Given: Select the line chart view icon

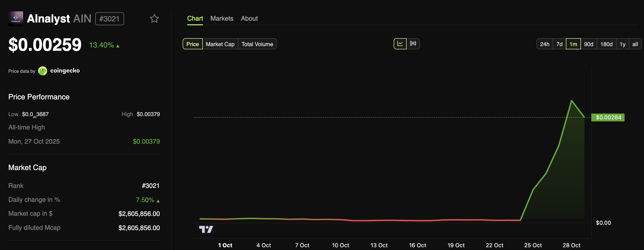Looking at the screenshot, I should click(400, 44).
